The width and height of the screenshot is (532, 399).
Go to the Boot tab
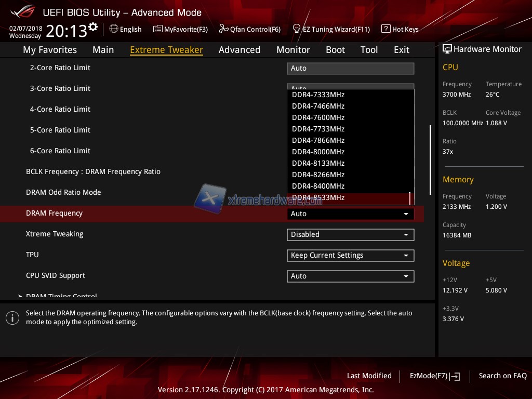[x=335, y=50]
